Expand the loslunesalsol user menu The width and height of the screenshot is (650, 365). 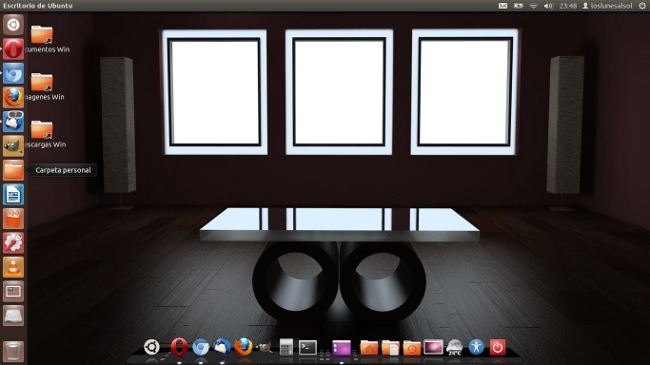[607, 6]
